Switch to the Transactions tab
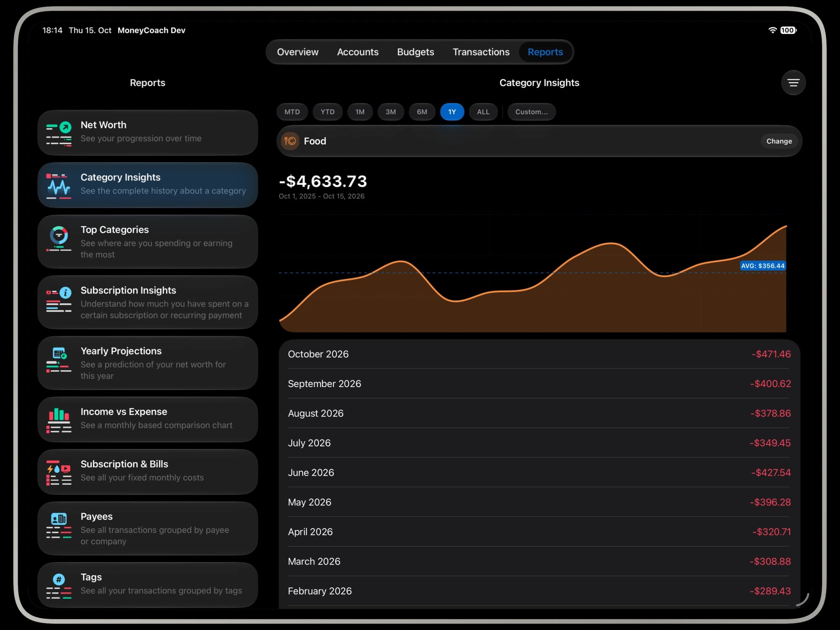 point(481,52)
